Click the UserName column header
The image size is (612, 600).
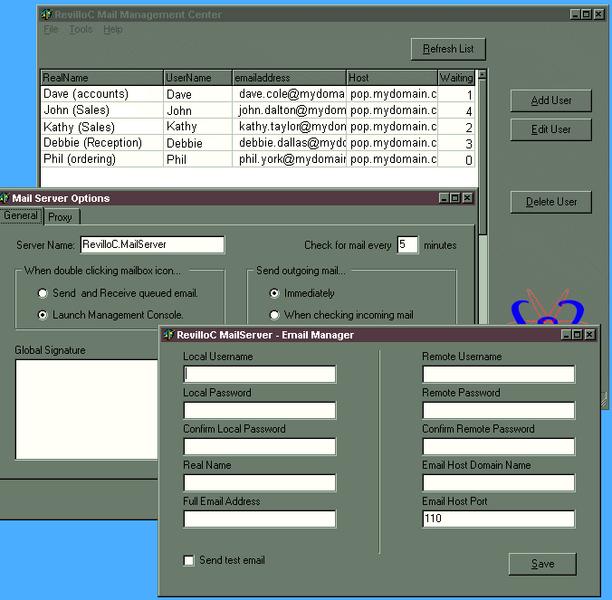click(x=198, y=78)
